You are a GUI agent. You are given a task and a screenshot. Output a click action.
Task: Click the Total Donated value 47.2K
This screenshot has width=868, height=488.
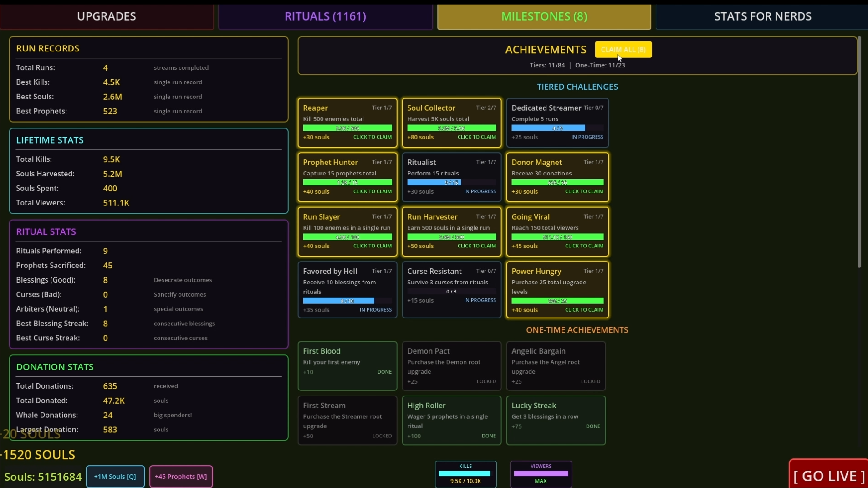[x=114, y=401]
